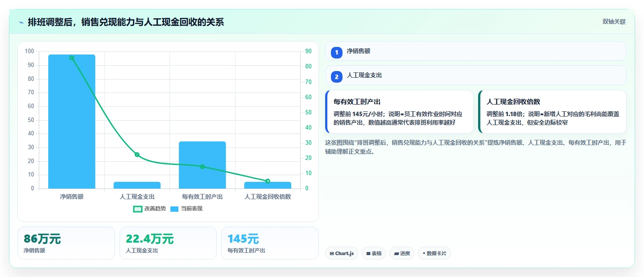Click the trend line point above 每有效工时产出

coord(202,167)
